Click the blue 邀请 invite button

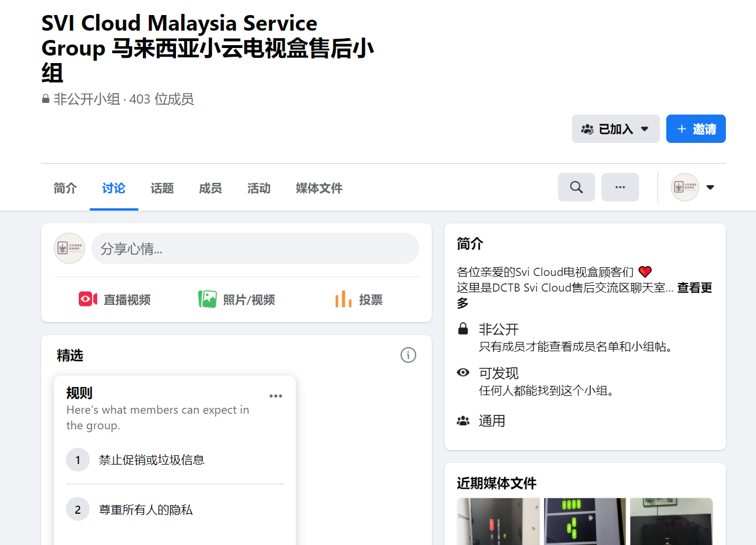pos(696,128)
